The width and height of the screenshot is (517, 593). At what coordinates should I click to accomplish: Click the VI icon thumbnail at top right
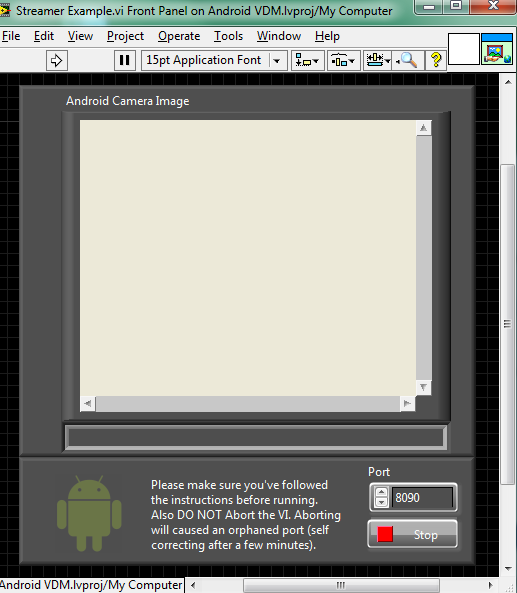497,49
